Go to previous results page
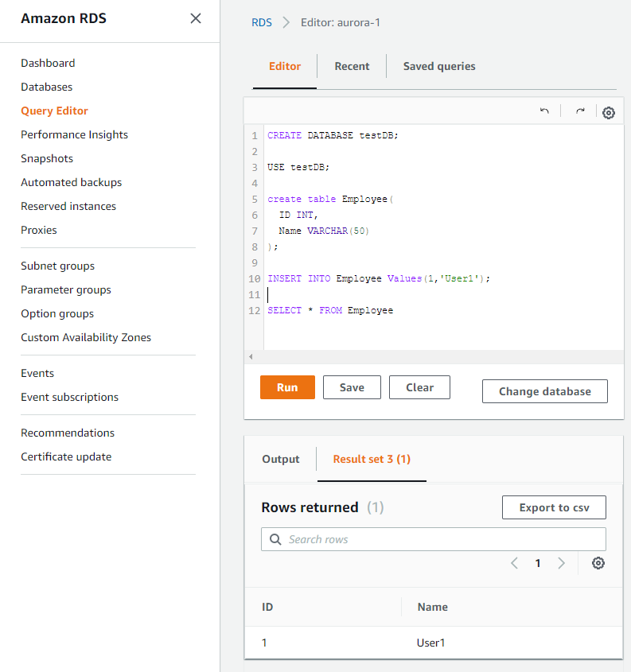This screenshot has height=672, width=631. click(x=514, y=563)
